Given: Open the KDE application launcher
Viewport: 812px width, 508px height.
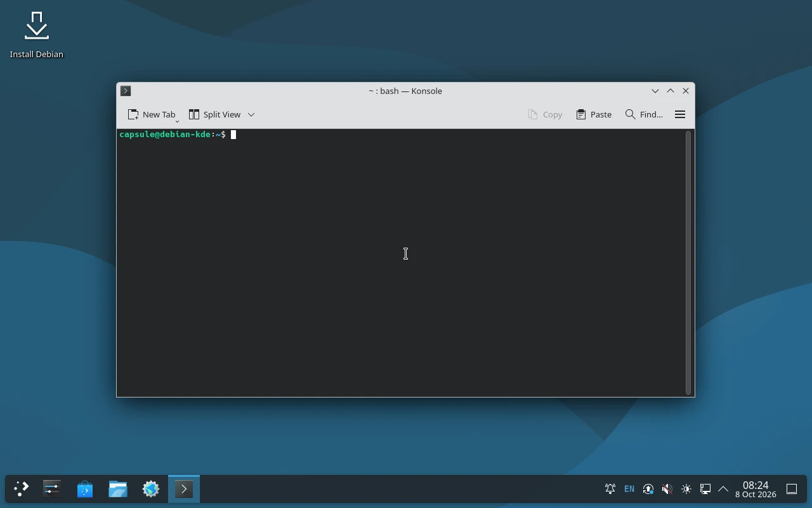Looking at the screenshot, I should coord(21,489).
